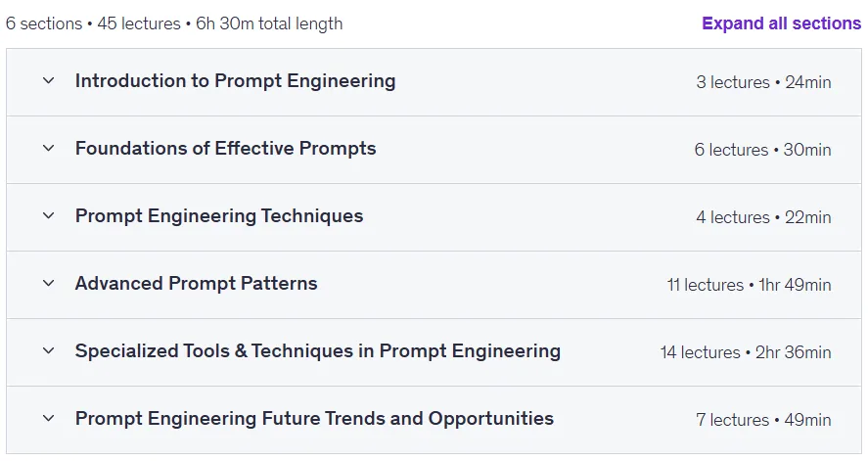Image resolution: width=868 pixels, height=461 pixels.
Task: Click the chevron icon for Specialized Tools & Techniques
Action: [49, 350]
